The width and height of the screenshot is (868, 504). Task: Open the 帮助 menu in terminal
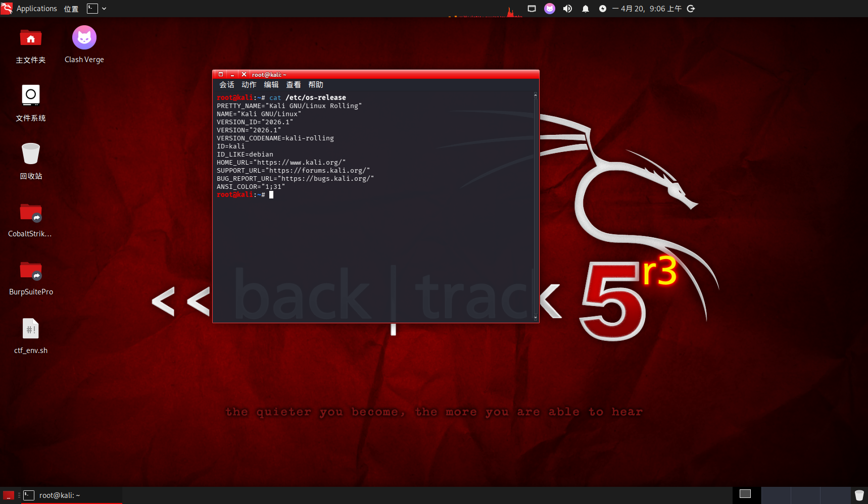coord(316,85)
